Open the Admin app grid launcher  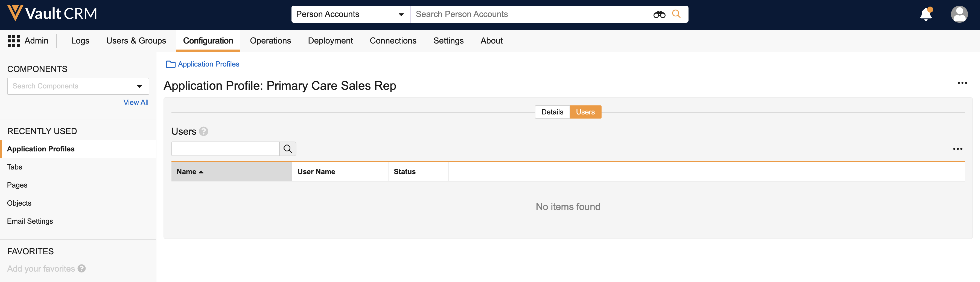coord(14,41)
